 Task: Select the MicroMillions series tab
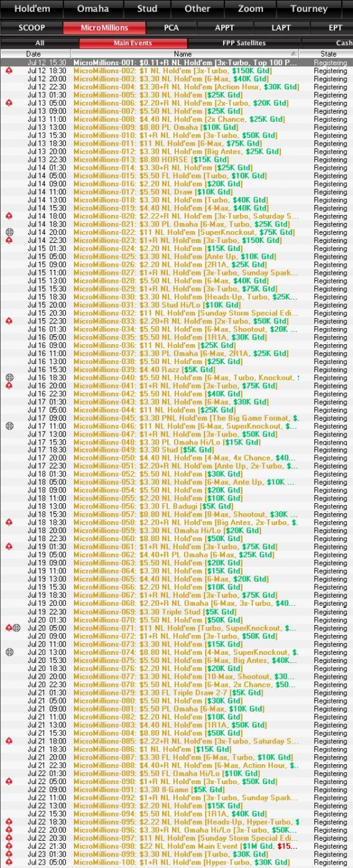[x=105, y=28]
